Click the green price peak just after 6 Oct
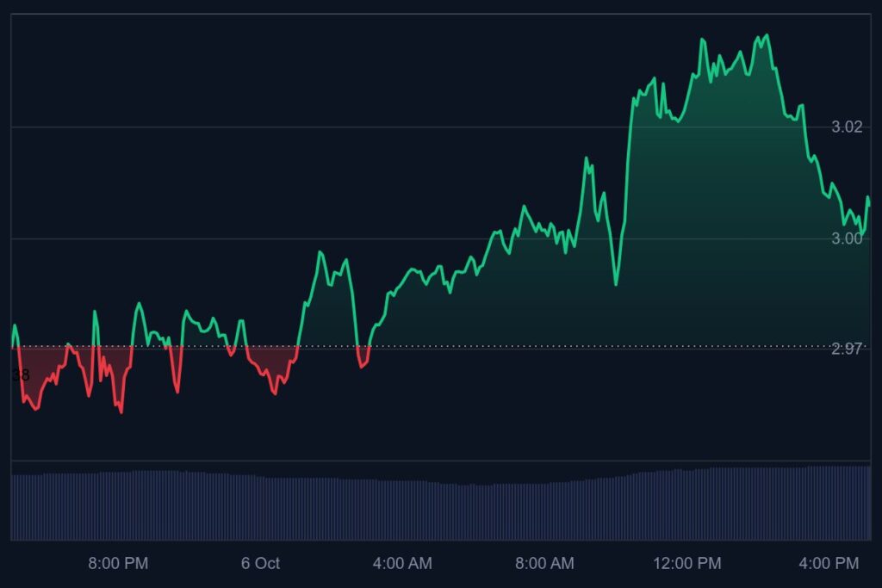882x588 pixels. click(x=320, y=252)
